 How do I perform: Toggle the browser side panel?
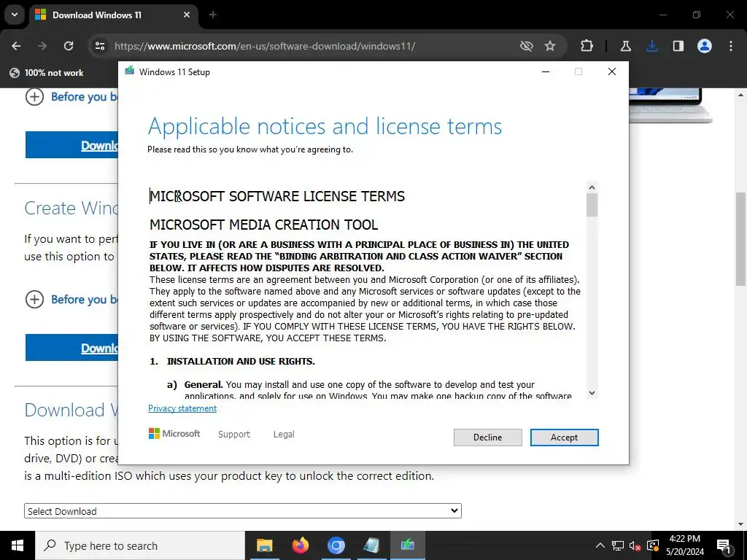[678, 46]
